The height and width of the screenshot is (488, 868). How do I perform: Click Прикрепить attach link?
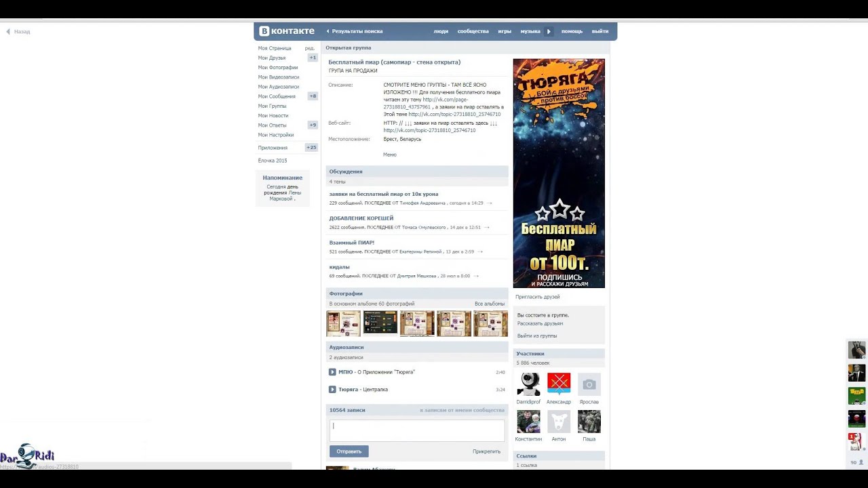(x=487, y=451)
